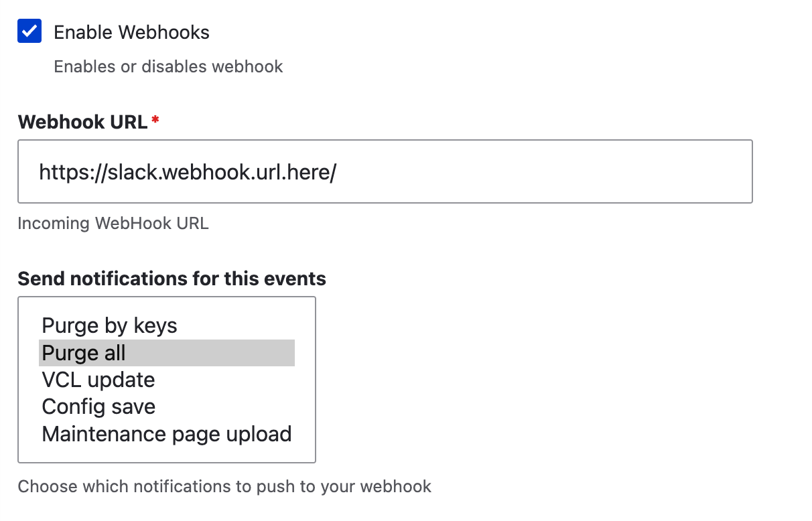Choose "VCL update" in events list
The image size is (812, 521).
(98, 380)
